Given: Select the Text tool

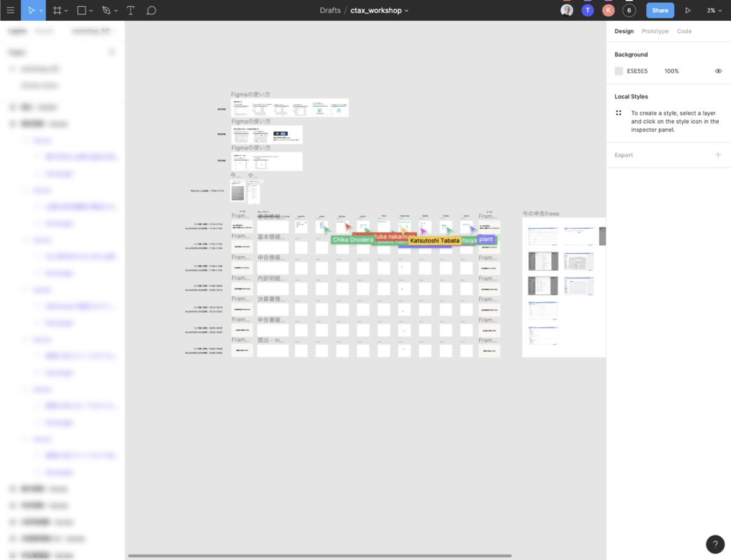Looking at the screenshot, I should tap(130, 10).
